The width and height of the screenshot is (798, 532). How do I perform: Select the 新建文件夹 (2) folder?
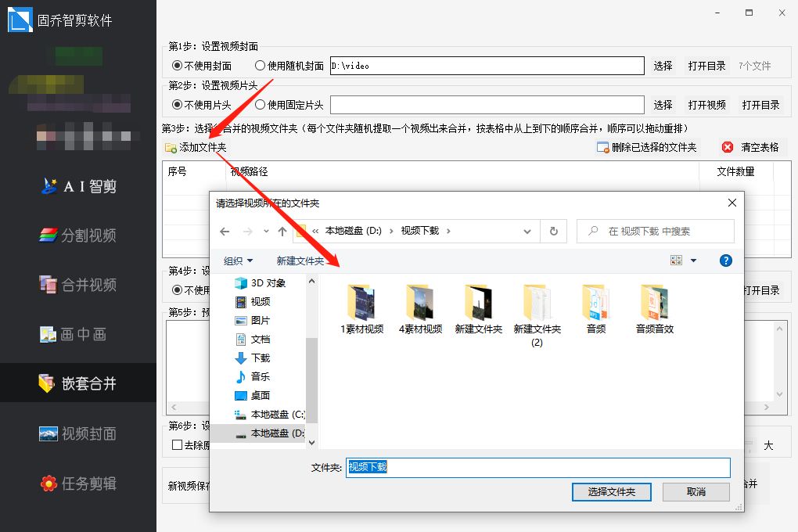pos(537,315)
